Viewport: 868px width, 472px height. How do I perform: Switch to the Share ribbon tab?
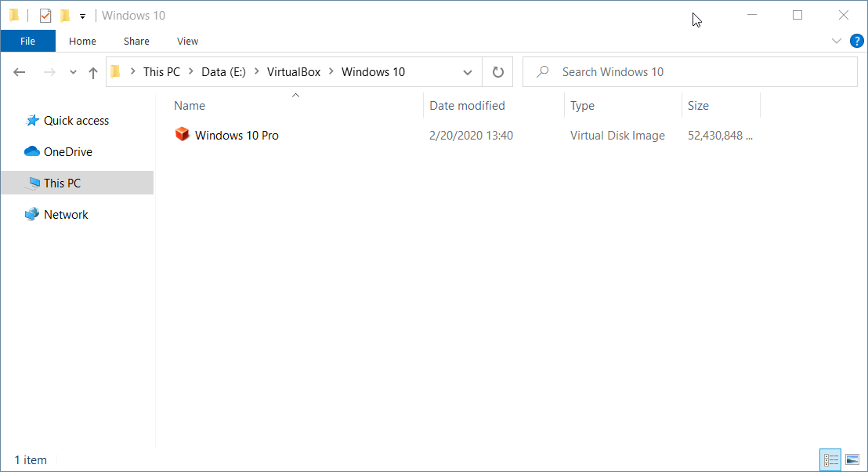click(x=136, y=41)
